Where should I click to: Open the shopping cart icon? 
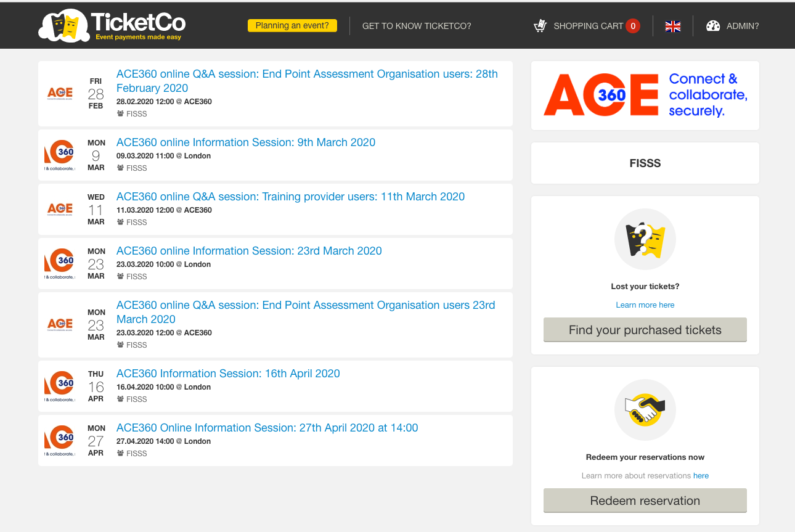pyautogui.click(x=540, y=26)
